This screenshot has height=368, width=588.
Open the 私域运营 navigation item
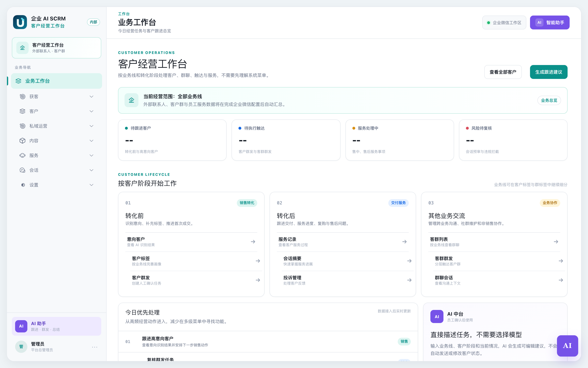[x=56, y=126]
